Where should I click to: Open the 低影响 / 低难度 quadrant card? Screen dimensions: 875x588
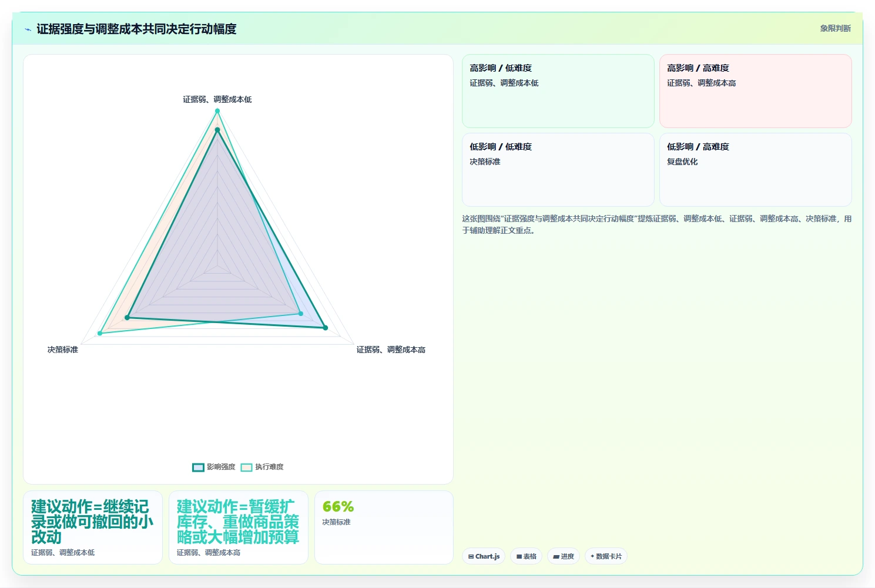[558, 170]
